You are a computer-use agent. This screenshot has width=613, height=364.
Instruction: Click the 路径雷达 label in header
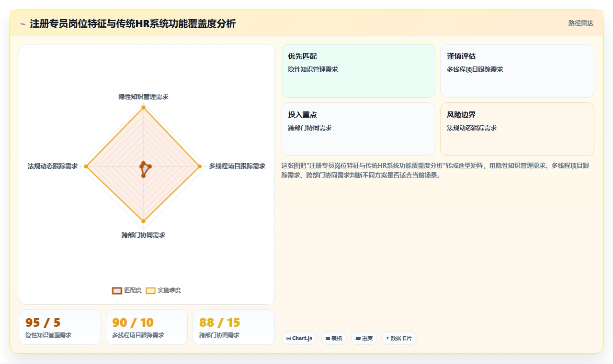coord(581,23)
